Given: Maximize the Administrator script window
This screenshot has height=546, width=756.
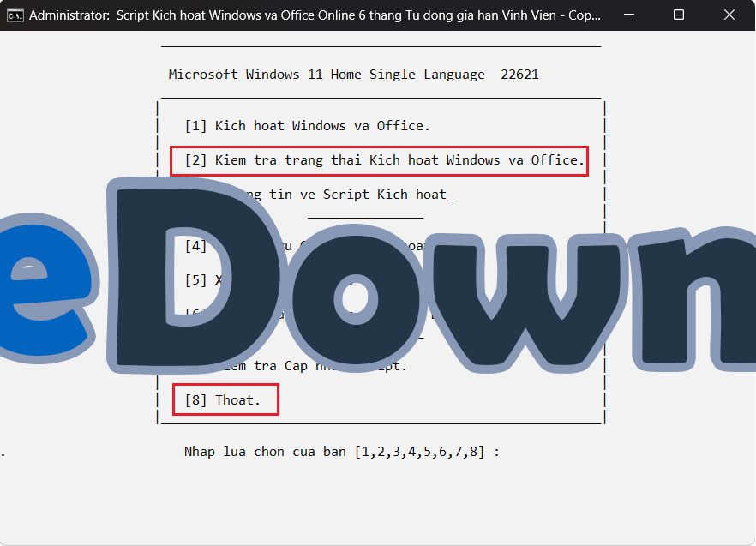Looking at the screenshot, I should pos(679,15).
